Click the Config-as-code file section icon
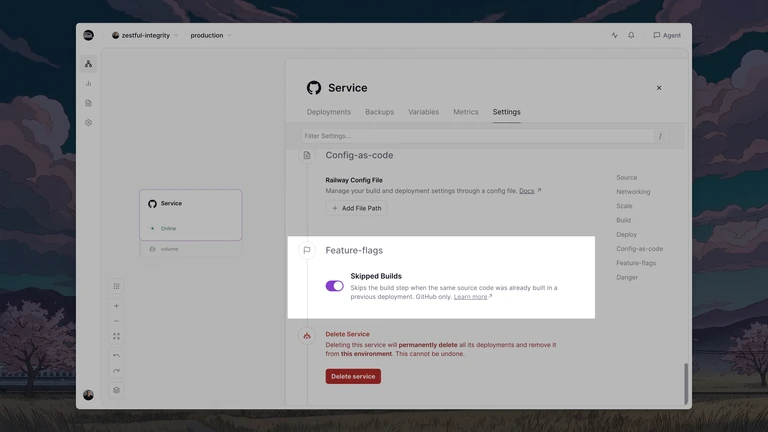 (x=307, y=155)
